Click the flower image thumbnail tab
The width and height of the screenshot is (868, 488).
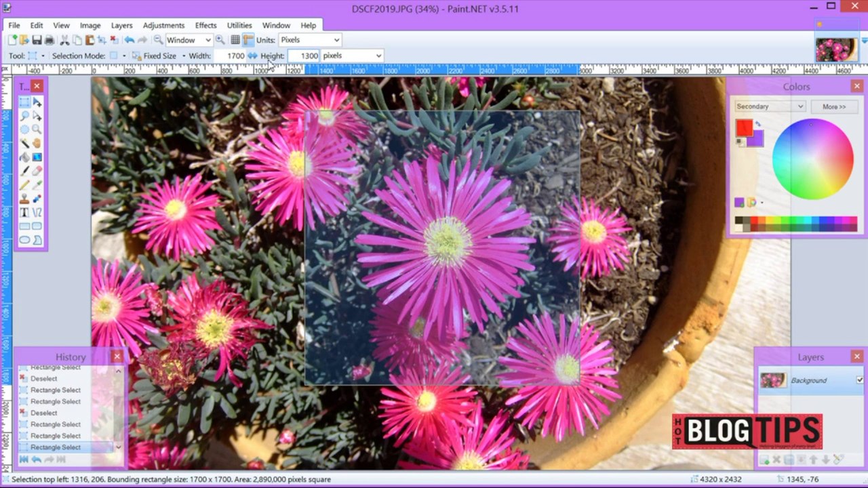click(837, 49)
